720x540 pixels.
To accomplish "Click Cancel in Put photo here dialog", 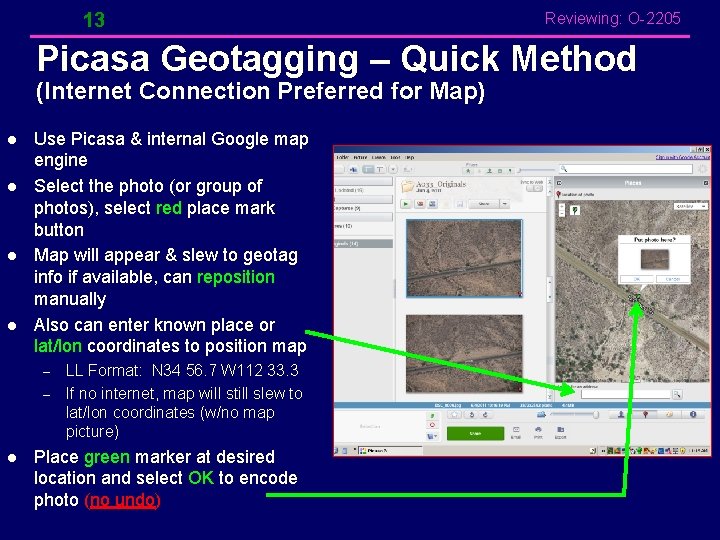I will click(x=673, y=279).
